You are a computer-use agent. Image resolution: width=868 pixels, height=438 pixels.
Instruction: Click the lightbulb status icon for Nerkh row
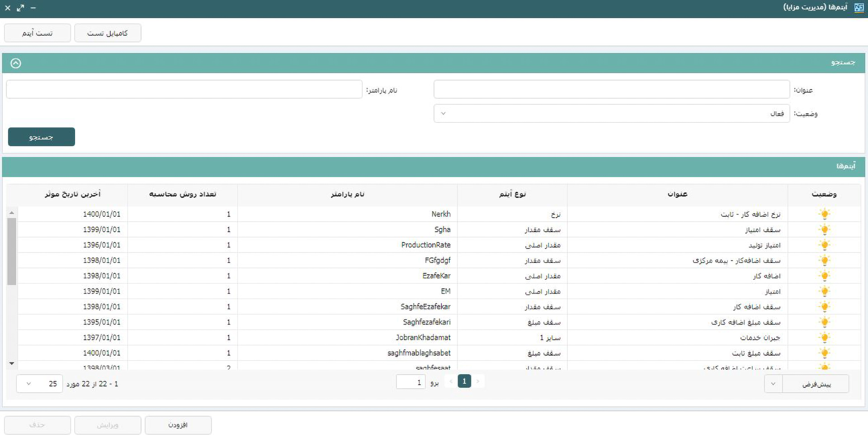pos(824,214)
